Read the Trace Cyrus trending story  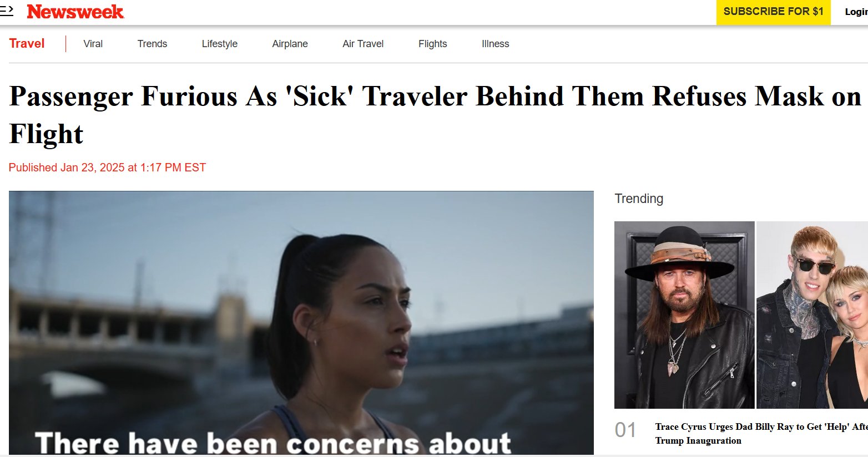[761, 434]
